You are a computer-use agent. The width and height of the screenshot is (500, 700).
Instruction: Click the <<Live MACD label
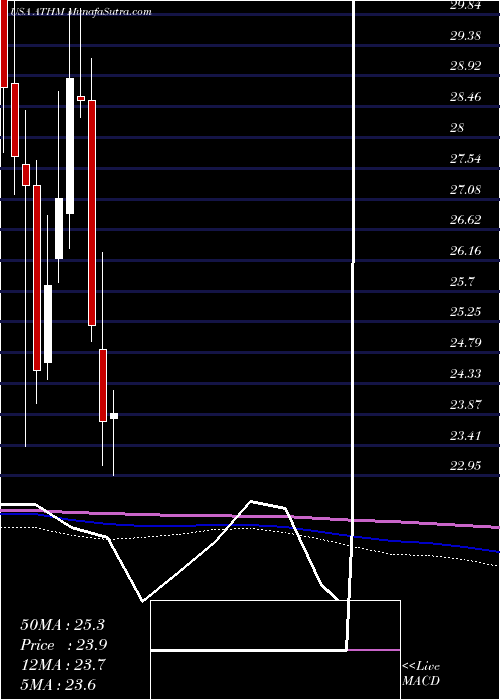point(421,674)
